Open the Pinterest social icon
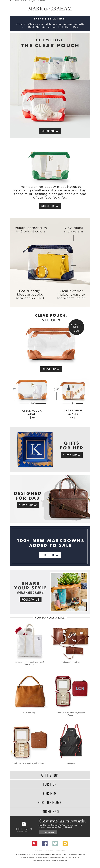 click(x=35, y=844)
